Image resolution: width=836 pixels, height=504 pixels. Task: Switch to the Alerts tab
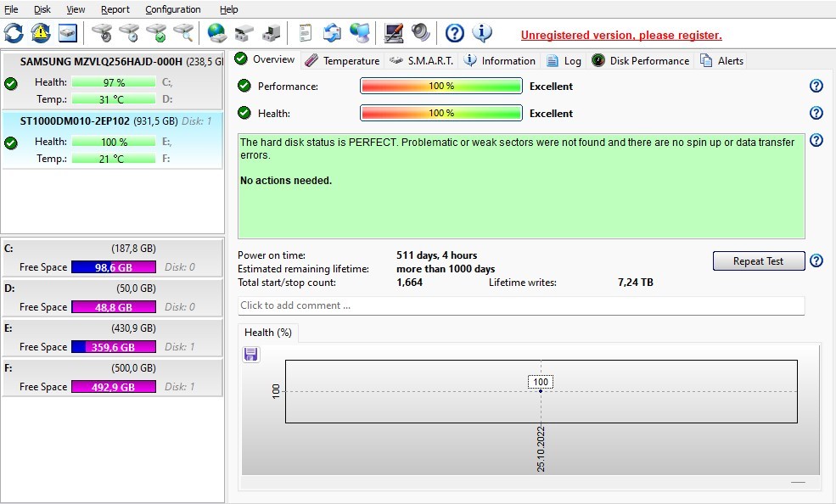[x=721, y=61]
